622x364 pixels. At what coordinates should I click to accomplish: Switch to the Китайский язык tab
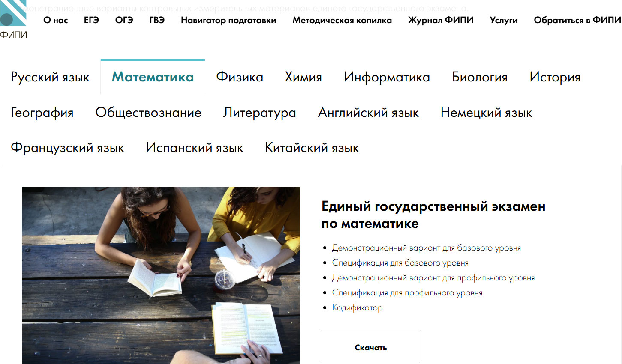312,148
